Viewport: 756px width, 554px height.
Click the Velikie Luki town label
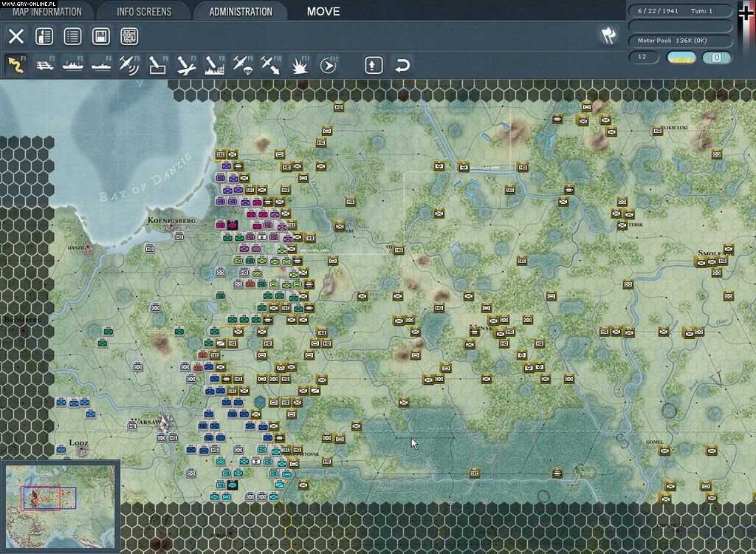point(676,128)
